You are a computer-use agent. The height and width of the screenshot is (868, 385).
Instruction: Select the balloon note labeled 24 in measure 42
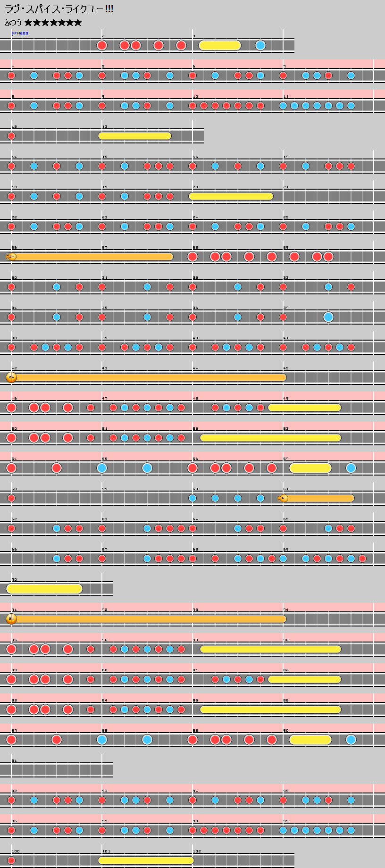(x=11, y=377)
